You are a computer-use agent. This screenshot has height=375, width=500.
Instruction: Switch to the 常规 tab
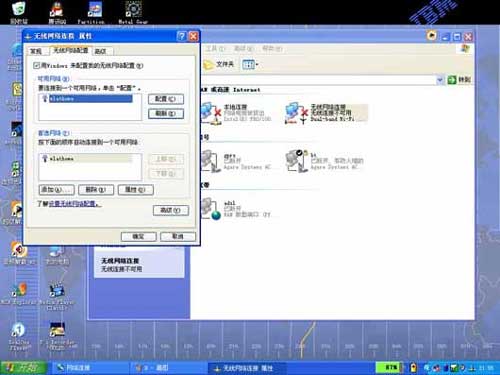tap(36, 51)
